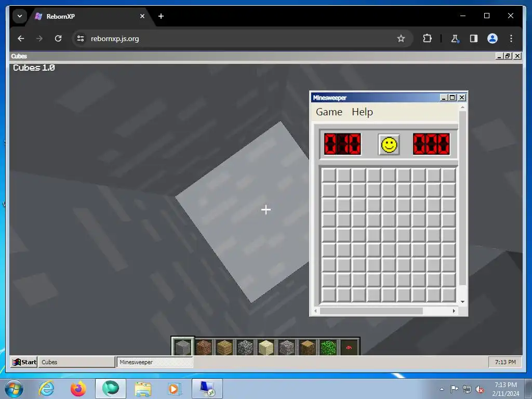
Task: Go forward in the Chrome browser
Action: pos(39,38)
